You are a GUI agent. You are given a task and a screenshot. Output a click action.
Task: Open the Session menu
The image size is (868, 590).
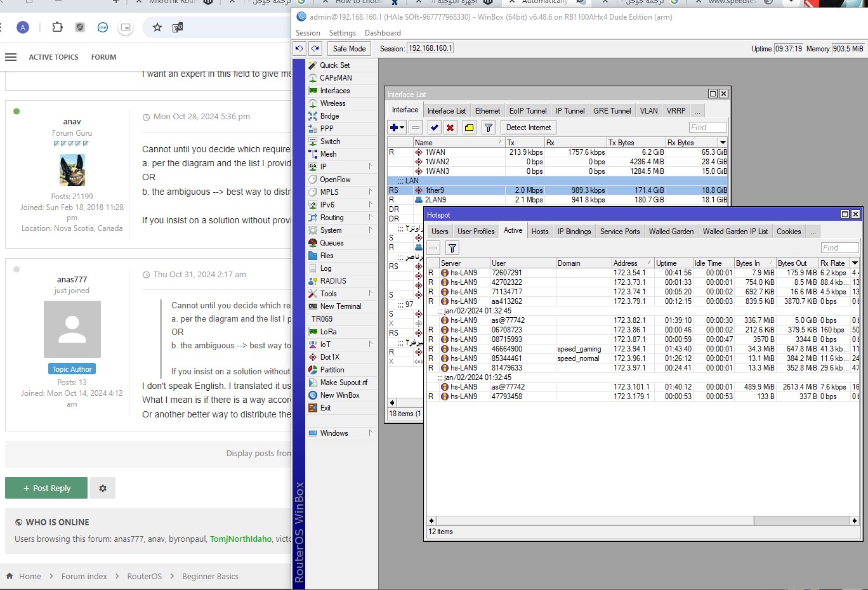[308, 33]
